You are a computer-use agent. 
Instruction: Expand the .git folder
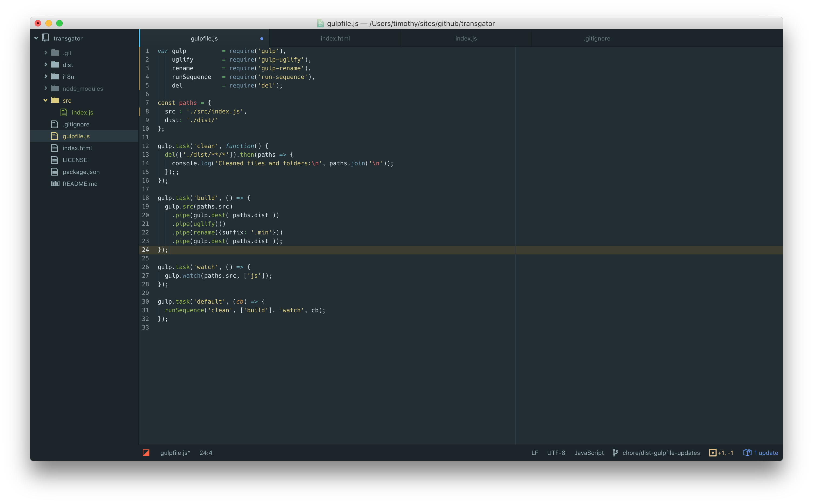(x=46, y=53)
